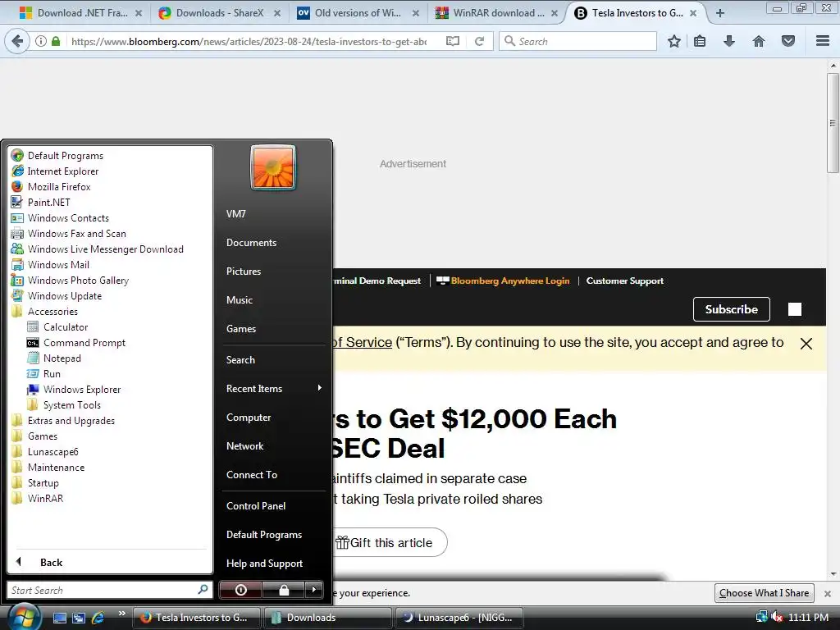
Task: Reload the current Bloomberg page
Action: pyautogui.click(x=479, y=41)
